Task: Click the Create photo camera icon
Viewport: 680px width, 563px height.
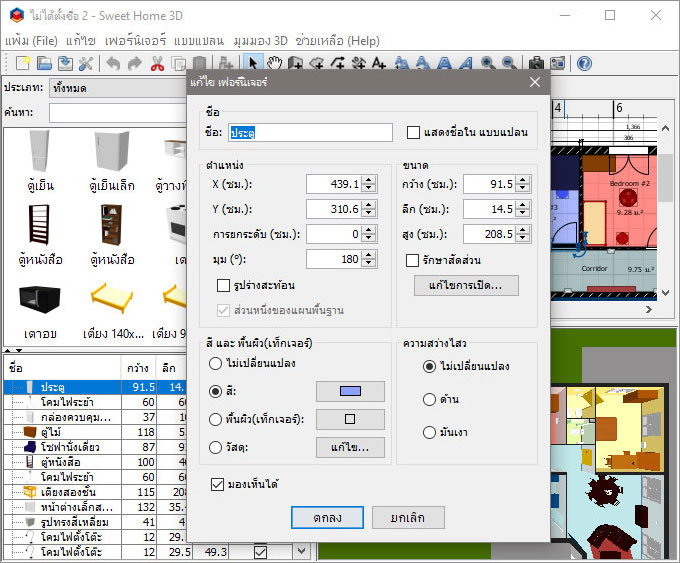Action: [x=536, y=63]
